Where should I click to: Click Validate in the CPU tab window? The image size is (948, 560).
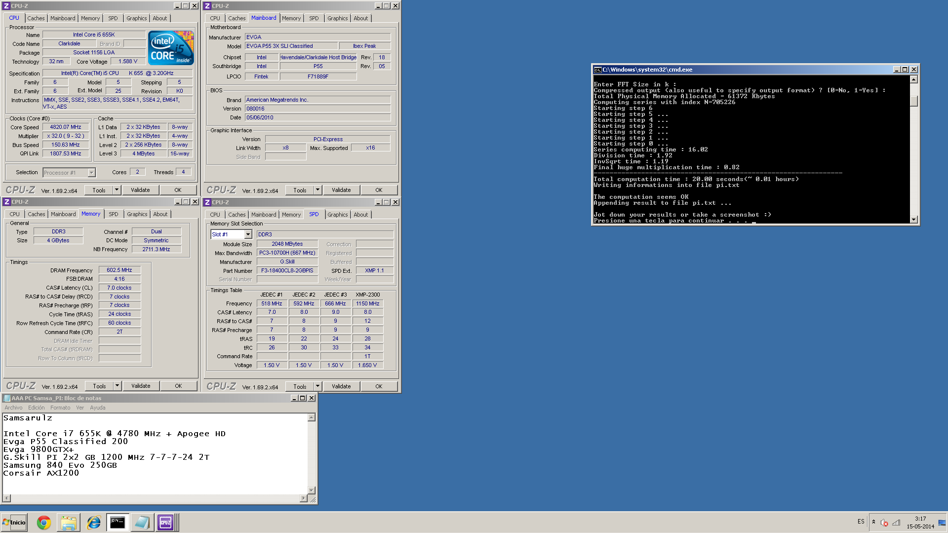coord(140,190)
